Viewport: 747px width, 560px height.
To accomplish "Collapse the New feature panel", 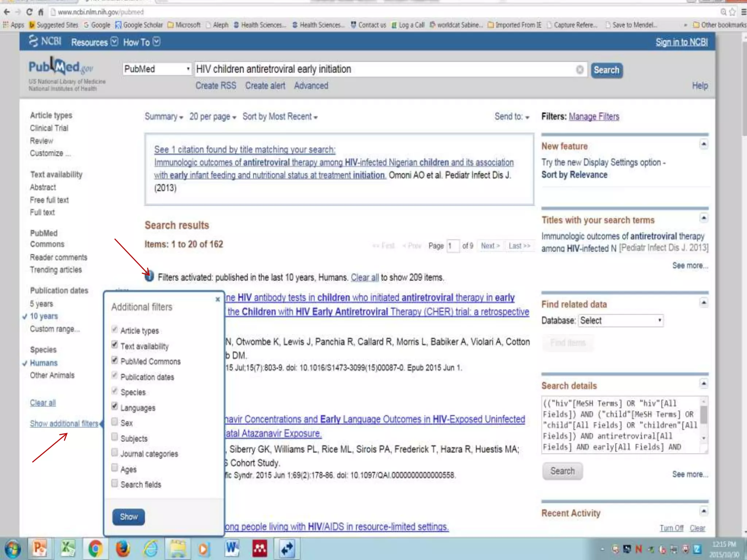I will click(x=704, y=144).
